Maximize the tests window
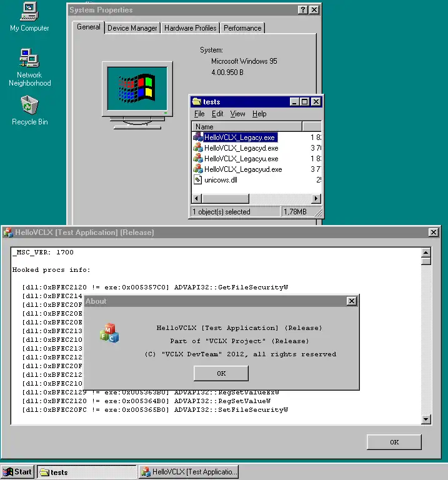 [304, 102]
